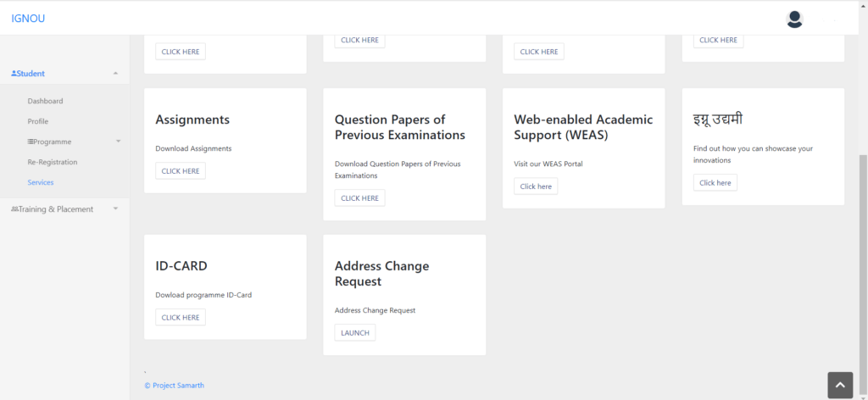Visit WEAS Portal via Click here button
The height and width of the screenshot is (400, 868).
pyautogui.click(x=536, y=186)
